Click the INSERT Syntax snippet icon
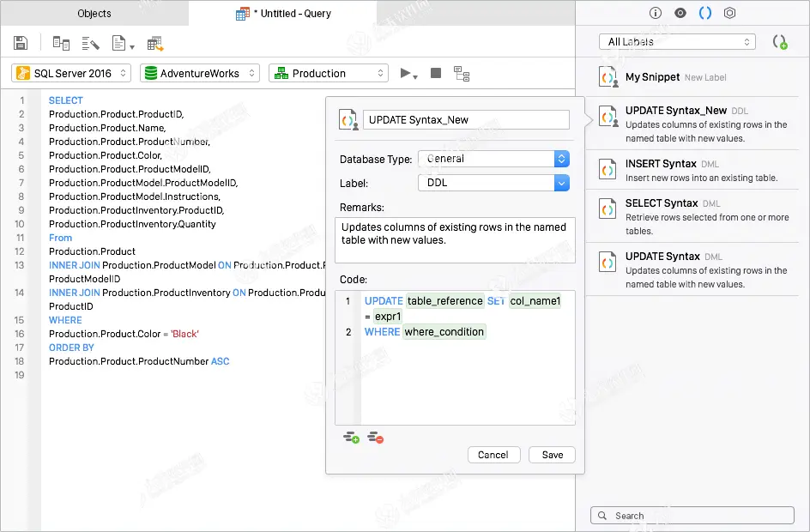Screen dimensions: 810x532 click(607, 169)
